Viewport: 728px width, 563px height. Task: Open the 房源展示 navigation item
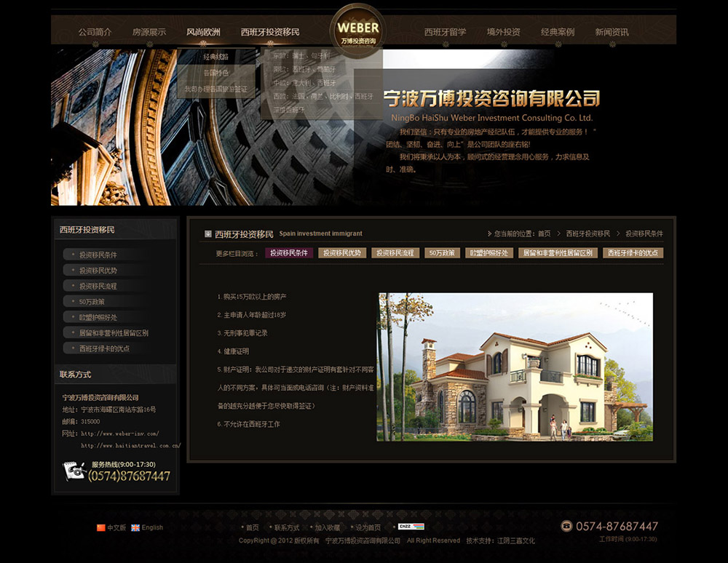click(x=149, y=32)
